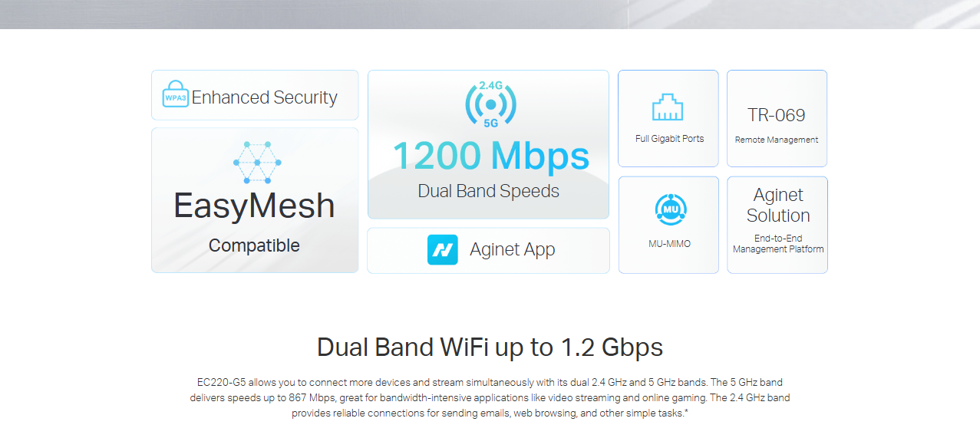Click End-to-End Management Platform caption

coord(778,244)
